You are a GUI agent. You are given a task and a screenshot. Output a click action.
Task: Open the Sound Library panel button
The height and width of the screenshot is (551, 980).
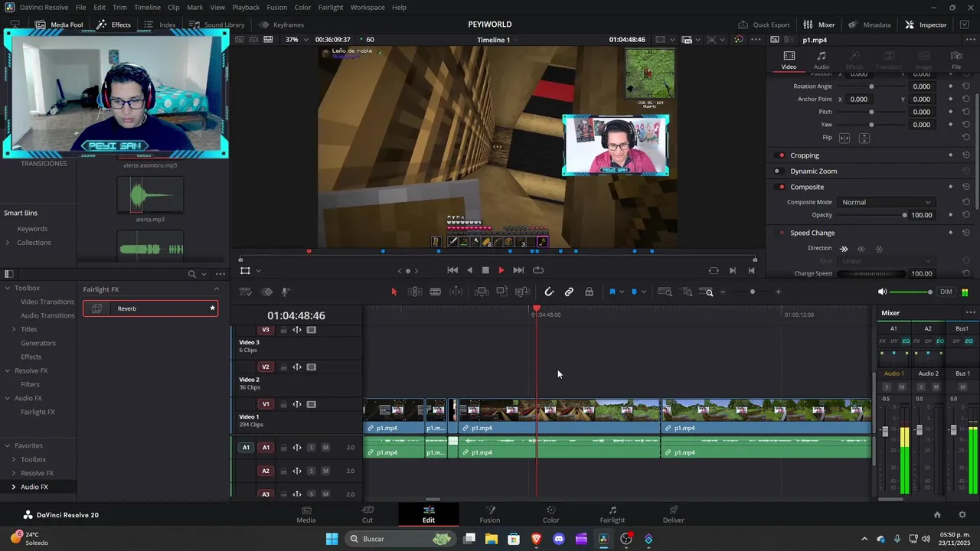point(217,24)
